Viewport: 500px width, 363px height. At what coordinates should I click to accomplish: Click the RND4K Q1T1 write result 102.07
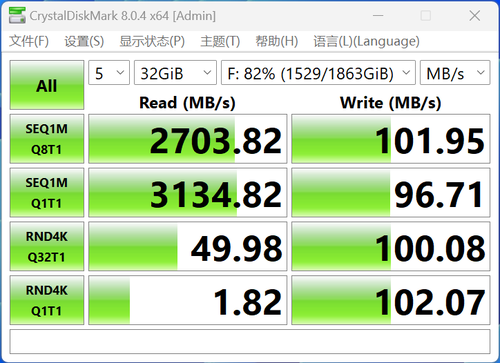(x=391, y=300)
